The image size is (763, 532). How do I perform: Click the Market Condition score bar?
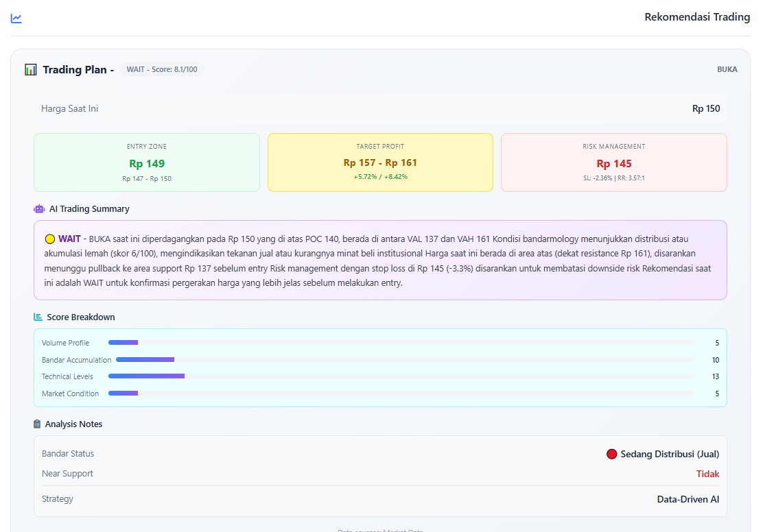[x=401, y=394]
